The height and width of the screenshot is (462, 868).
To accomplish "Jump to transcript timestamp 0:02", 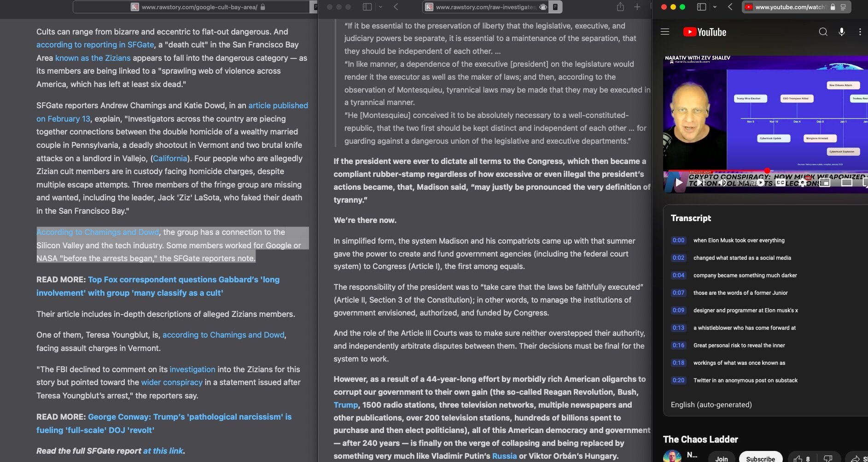I will coord(678,258).
